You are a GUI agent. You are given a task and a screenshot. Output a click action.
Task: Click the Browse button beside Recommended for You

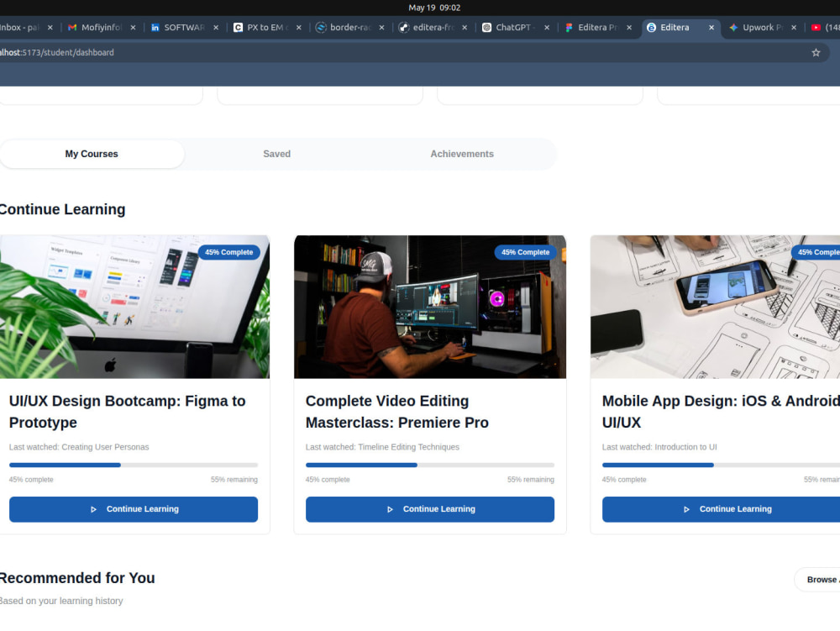pyautogui.click(x=817, y=580)
